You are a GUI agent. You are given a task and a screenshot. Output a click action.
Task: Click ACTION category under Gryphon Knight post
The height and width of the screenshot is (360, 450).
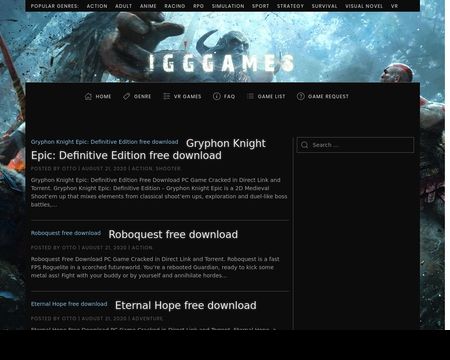142,169
